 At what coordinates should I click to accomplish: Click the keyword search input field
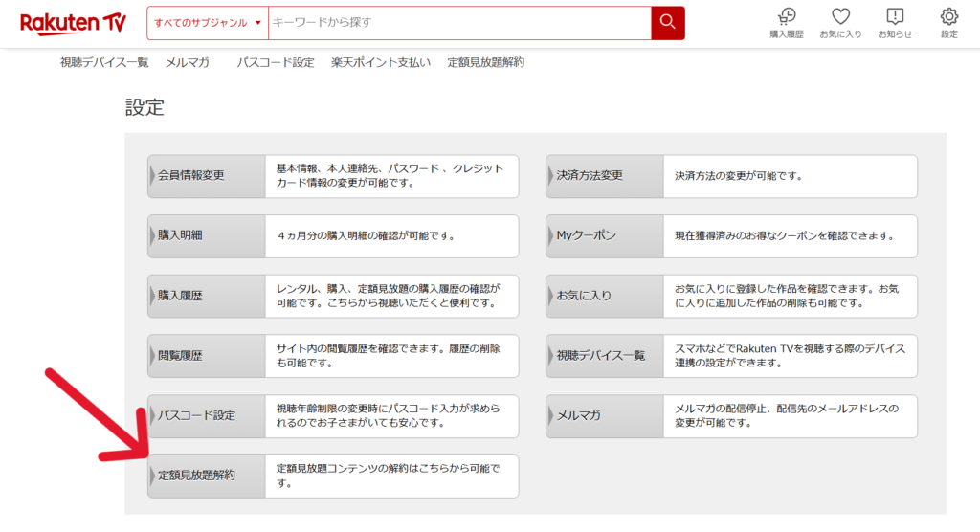(x=459, y=23)
